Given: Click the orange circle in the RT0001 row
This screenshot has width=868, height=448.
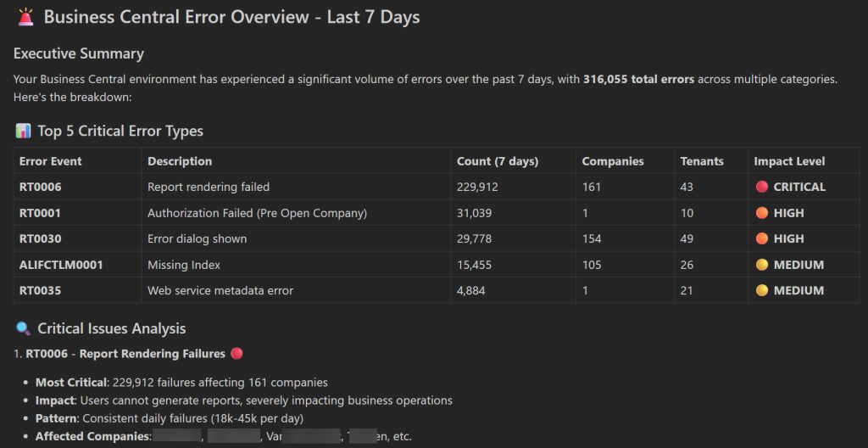Looking at the screenshot, I should click(762, 213).
